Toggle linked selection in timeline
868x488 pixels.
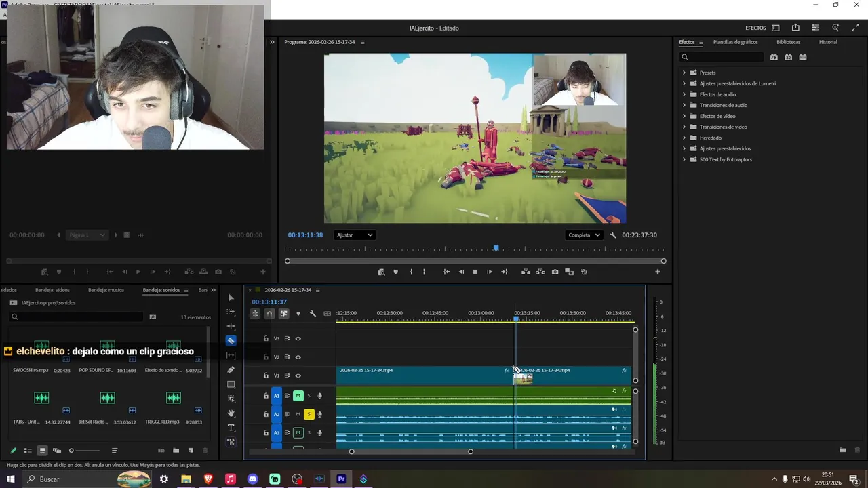283,313
